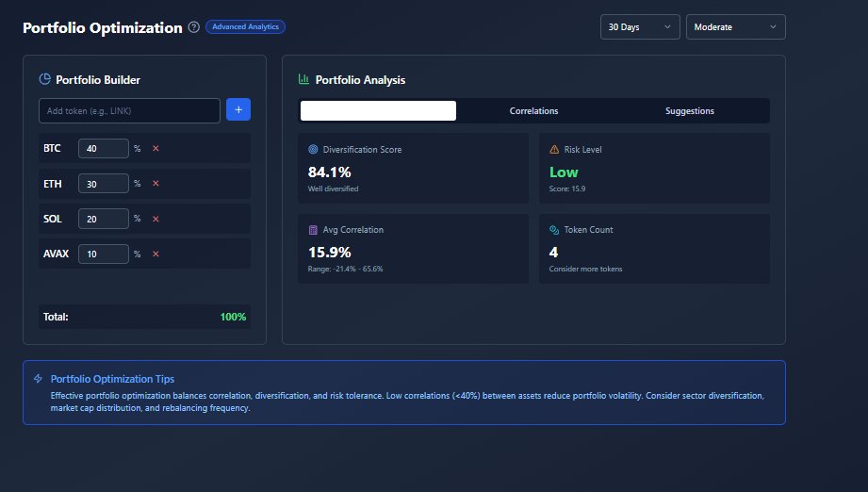Click the Avg Correlation calculator icon
Image resolution: width=868 pixels, height=492 pixels.
coord(313,230)
